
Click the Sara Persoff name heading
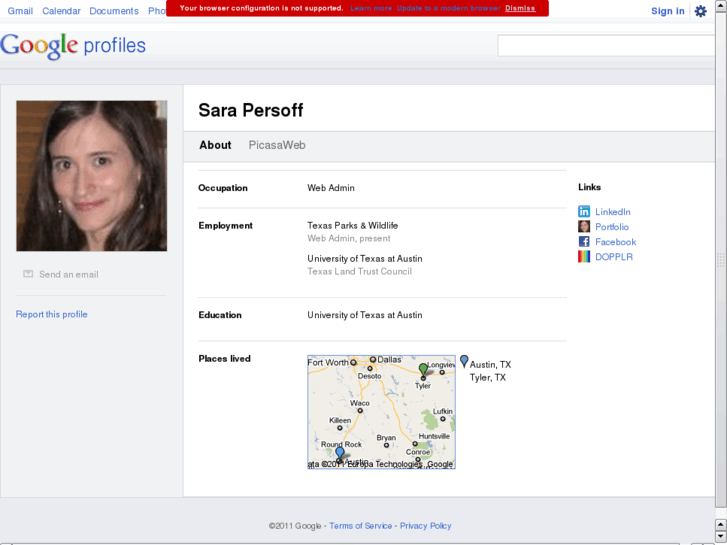click(250, 110)
